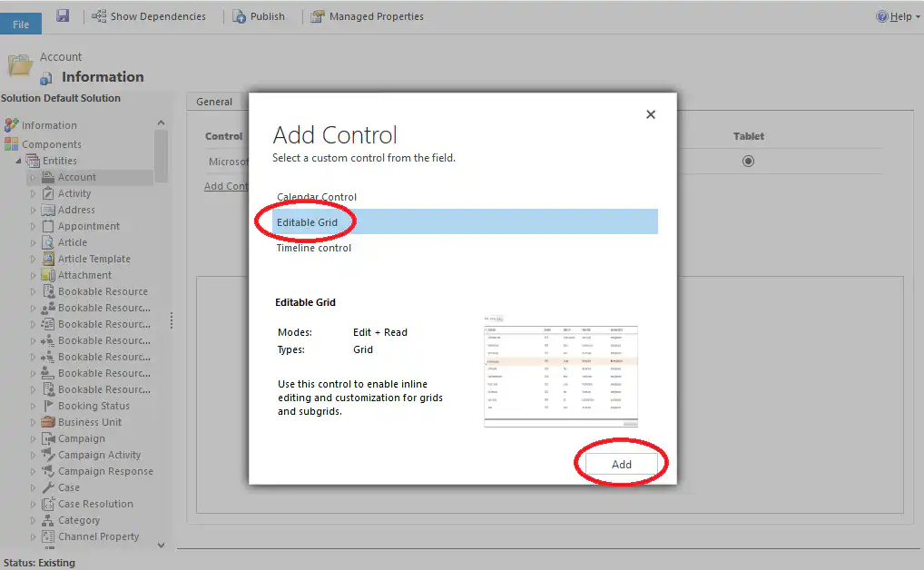Open the File menu
This screenshot has width=924, height=570.
point(20,23)
